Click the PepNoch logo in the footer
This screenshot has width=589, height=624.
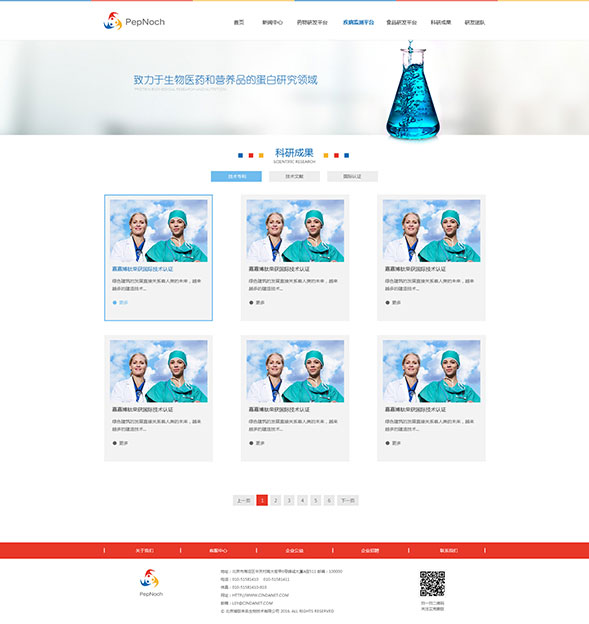point(151,583)
